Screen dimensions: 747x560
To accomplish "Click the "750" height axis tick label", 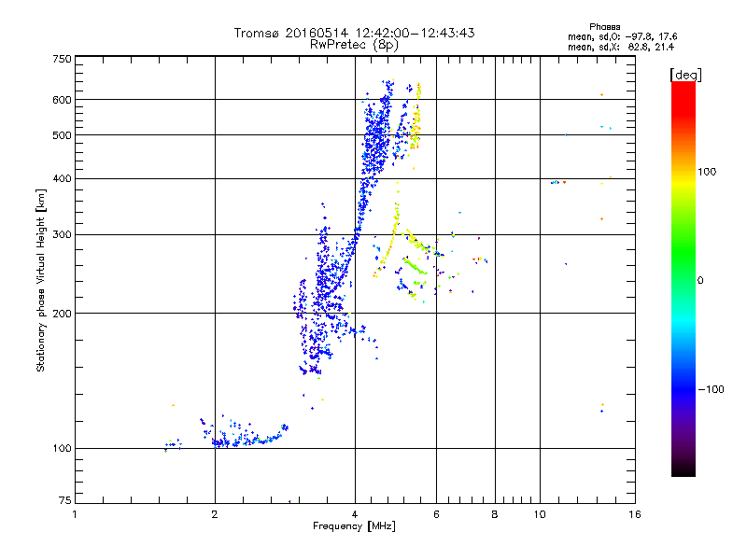I will (62, 59).
